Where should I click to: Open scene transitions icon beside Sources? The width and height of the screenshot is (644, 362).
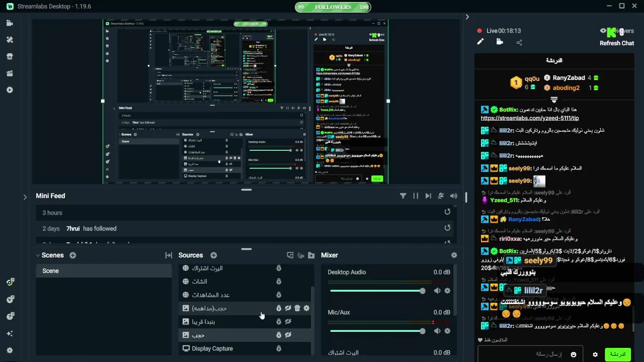169,255
